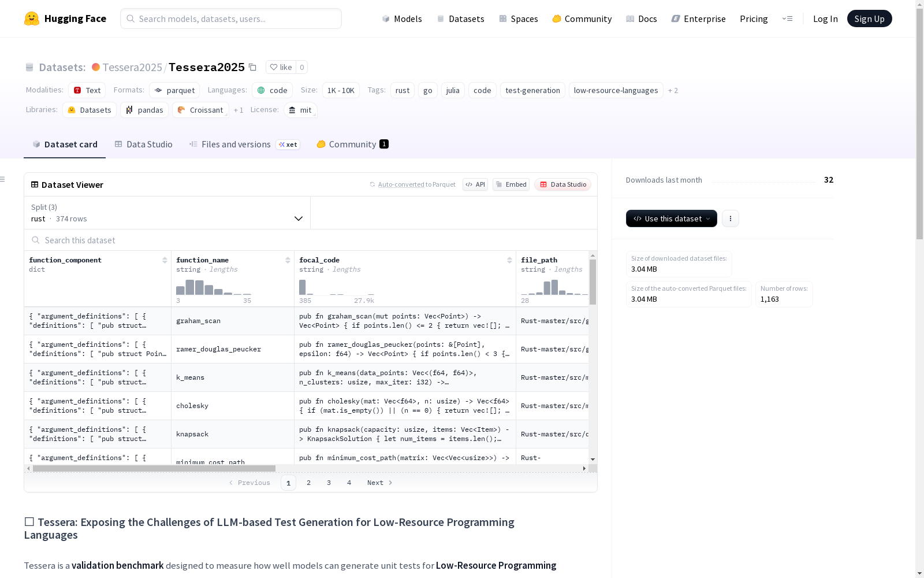Focus the Search this dataset field
This screenshot has width=924, height=578.
coord(311,240)
